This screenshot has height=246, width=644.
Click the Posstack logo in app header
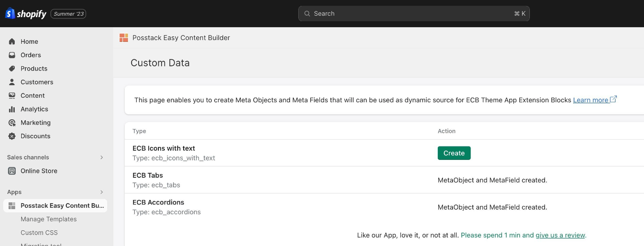pos(124,38)
